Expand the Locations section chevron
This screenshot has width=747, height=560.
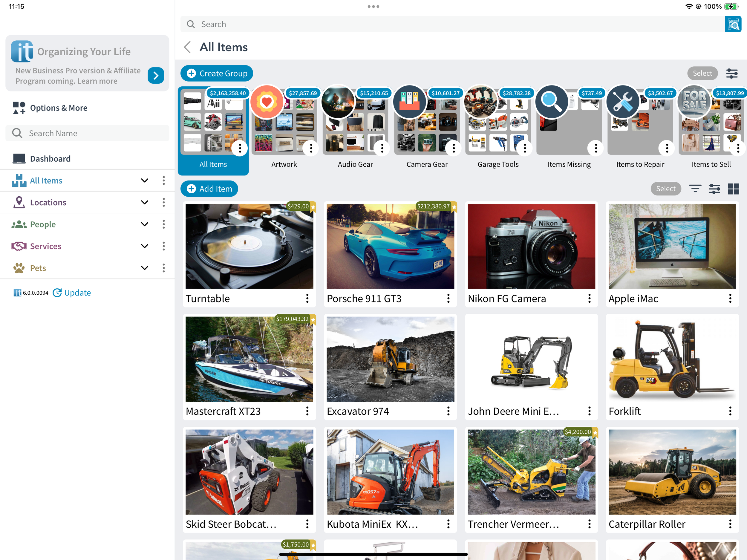[x=145, y=203]
